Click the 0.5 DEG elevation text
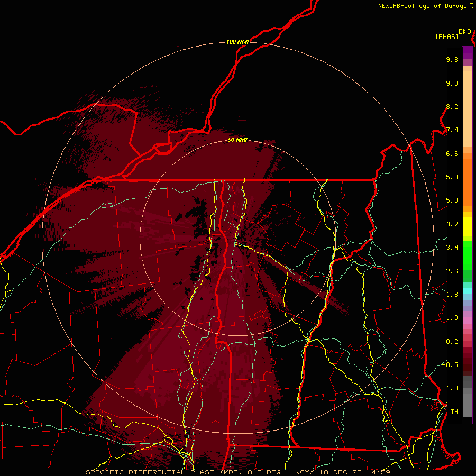This screenshot has height=476, width=476. point(264,472)
